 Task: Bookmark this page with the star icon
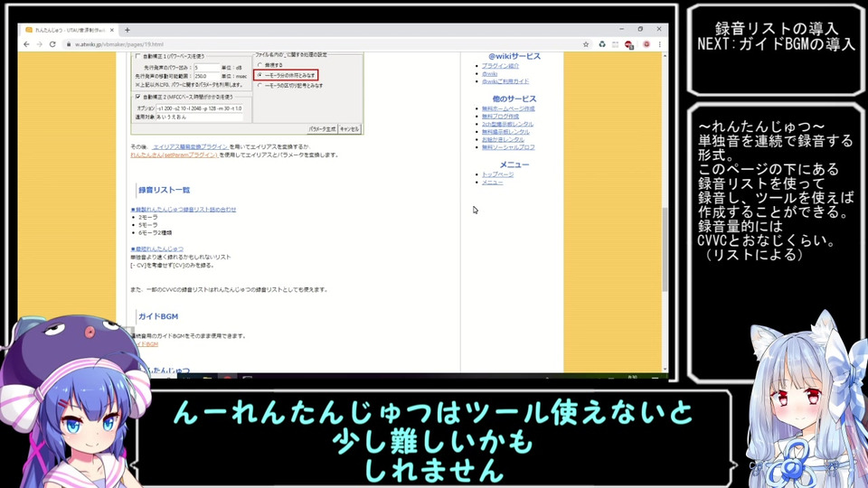pos(586,44)
